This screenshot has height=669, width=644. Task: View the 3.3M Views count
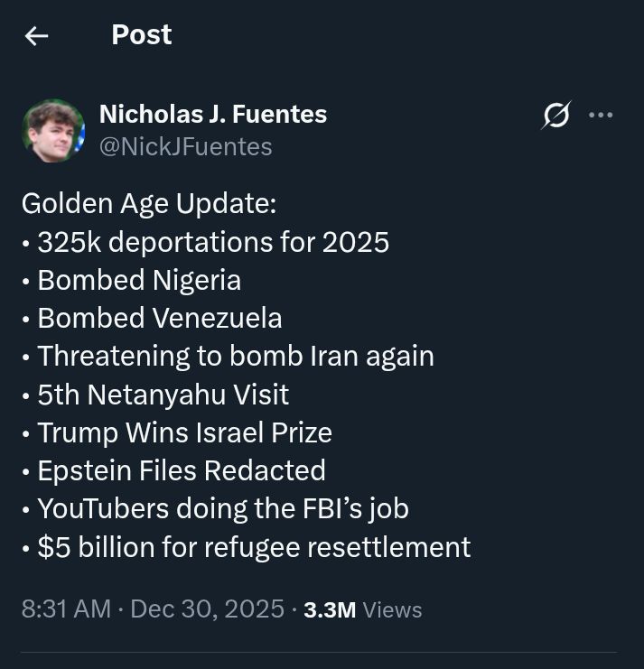coord(363,609)
